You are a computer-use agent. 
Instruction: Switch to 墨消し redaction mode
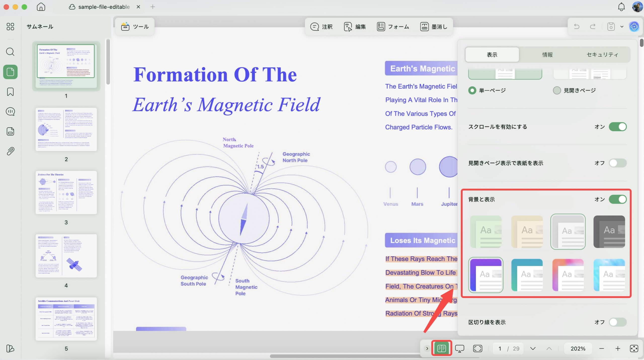pos(434,26)
